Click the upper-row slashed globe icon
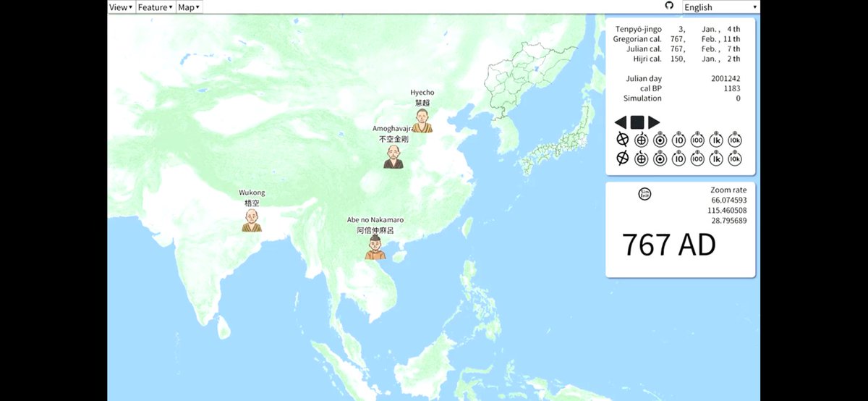Image resolution: width=868 pixels, height=401 pixels. [622, 139]
